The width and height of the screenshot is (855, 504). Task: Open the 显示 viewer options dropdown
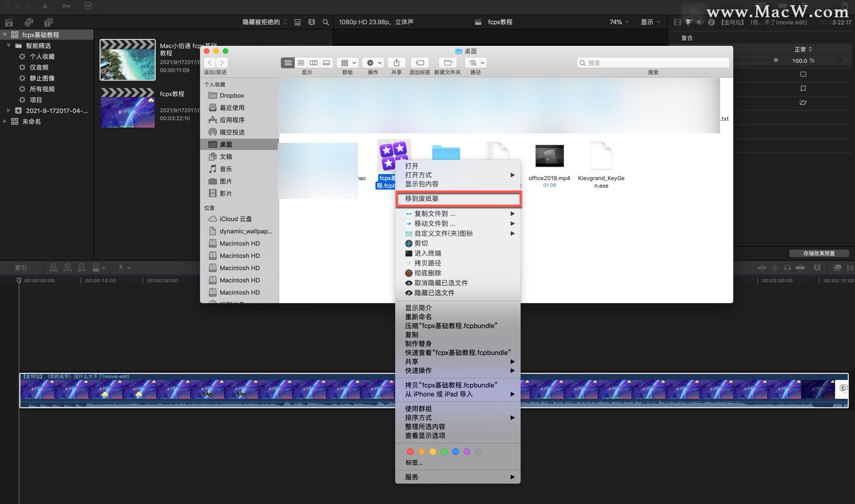pyautogui.click(x=650, y=22)
